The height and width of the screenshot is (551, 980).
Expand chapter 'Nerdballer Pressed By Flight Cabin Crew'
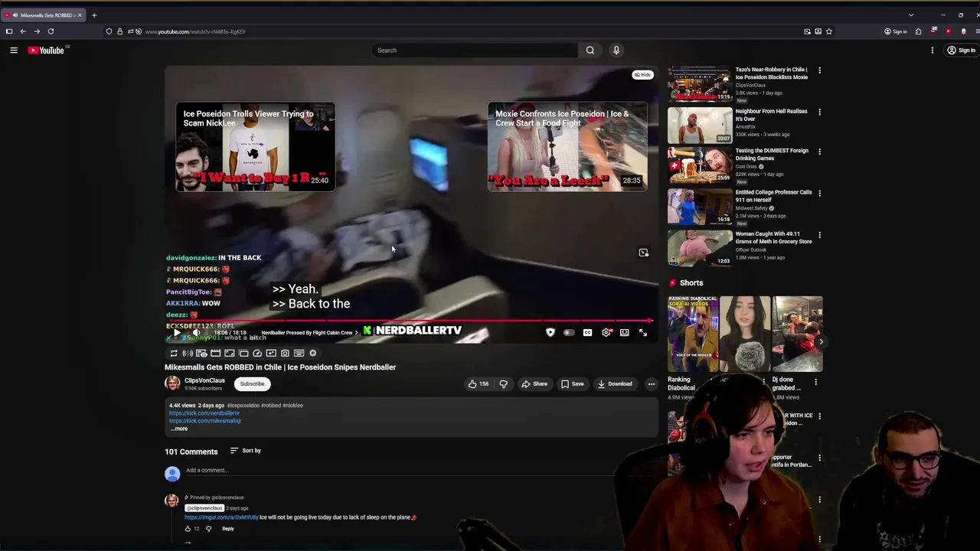point(309,333)
